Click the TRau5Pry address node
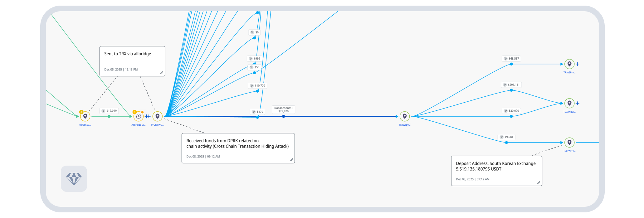This screenshot has height=218, width=644. (569, 64)
